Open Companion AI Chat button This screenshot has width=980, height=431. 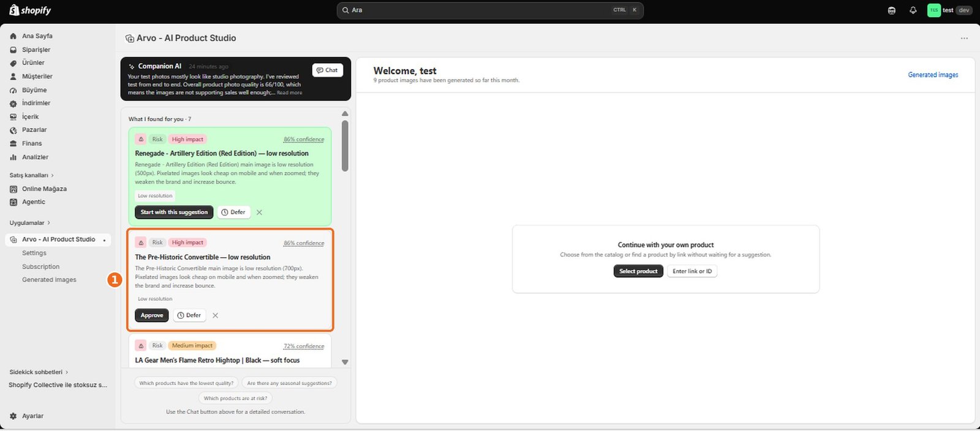point(328,70)
